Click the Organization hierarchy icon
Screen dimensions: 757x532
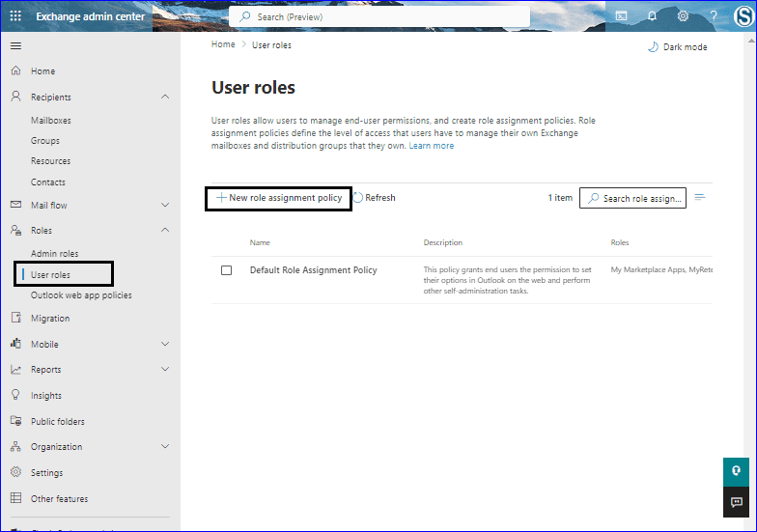coord(15,446)
